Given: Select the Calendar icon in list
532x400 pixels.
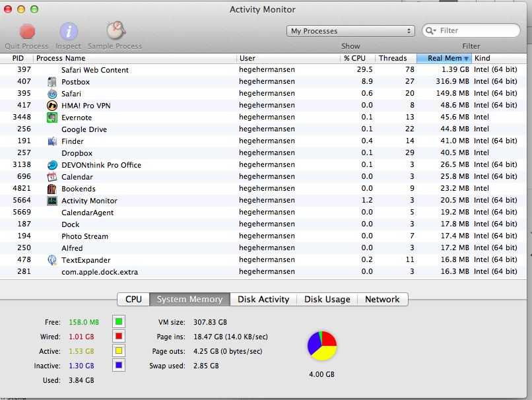Looking at the screenshot, I should pyautogui.click(x=52, y=177).
